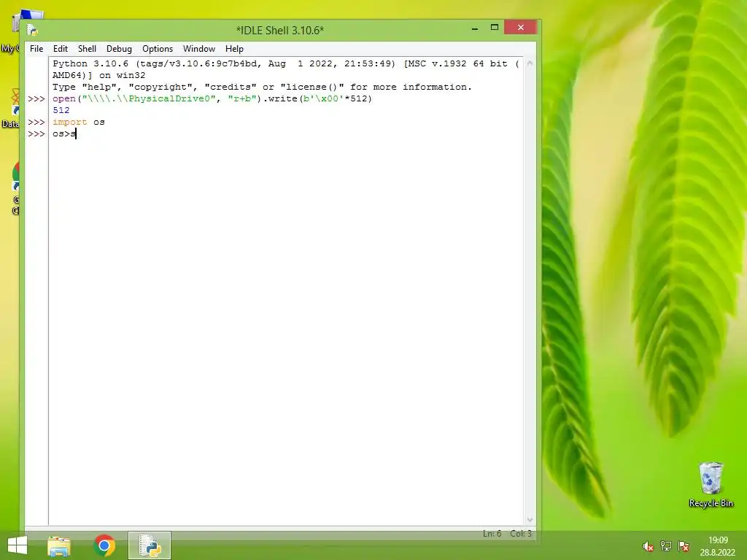
Task: Click the scrollbar up arrow in shell
Action: [530, 63]
